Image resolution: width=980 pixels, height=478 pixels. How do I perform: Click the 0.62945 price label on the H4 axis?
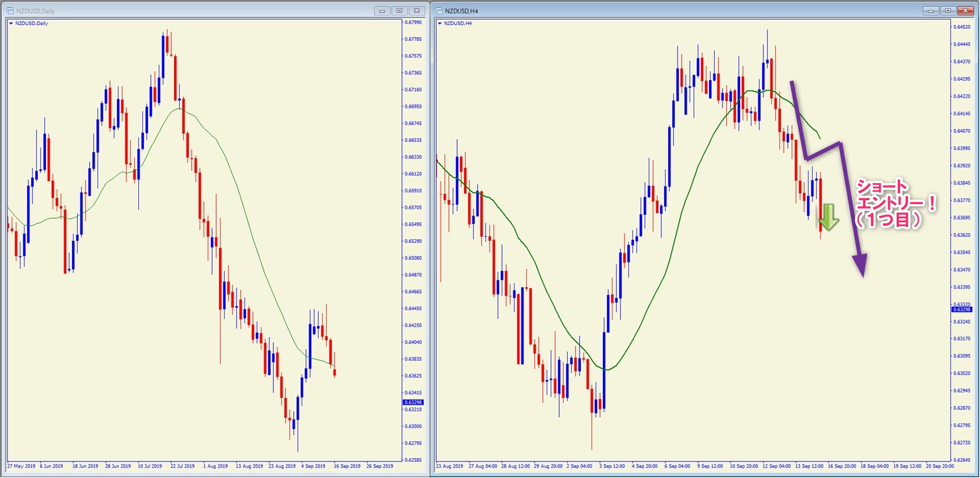click(x=962, y=391)
